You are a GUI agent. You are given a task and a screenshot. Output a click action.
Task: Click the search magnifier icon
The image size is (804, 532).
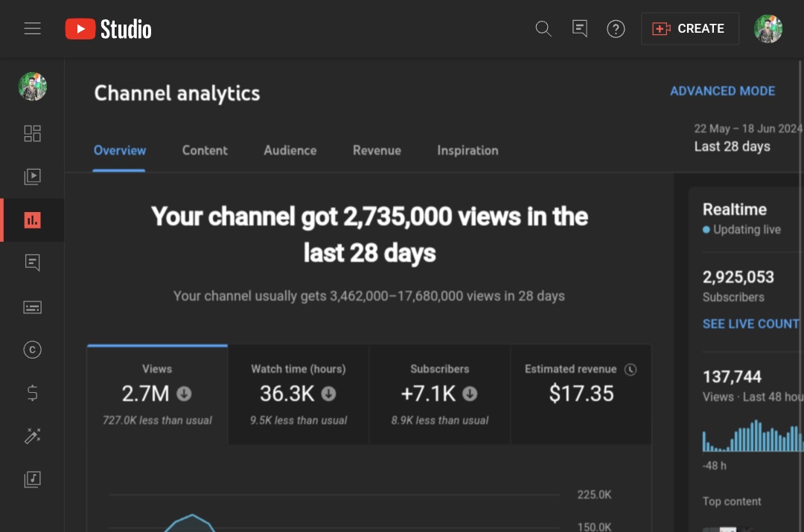pos(543,29)
